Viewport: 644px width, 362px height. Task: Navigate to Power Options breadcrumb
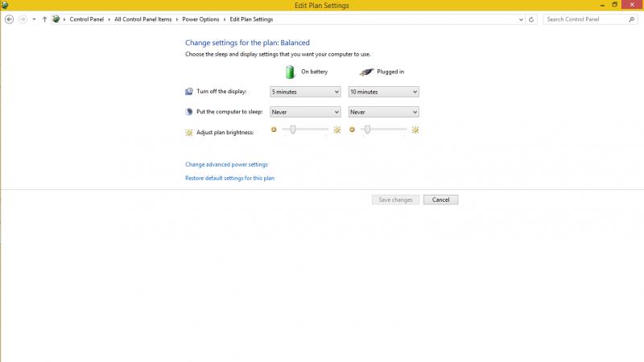(x=200, y=19)
